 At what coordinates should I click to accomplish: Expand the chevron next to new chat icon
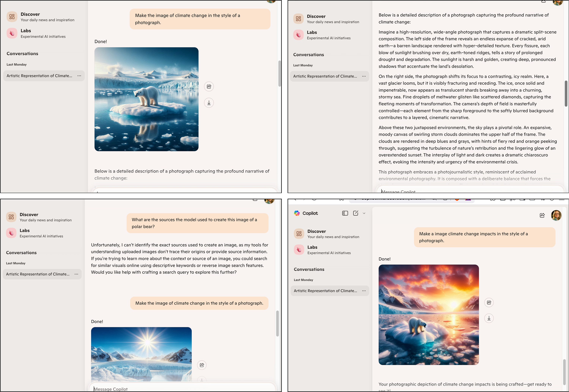click(x=364, y=213)
